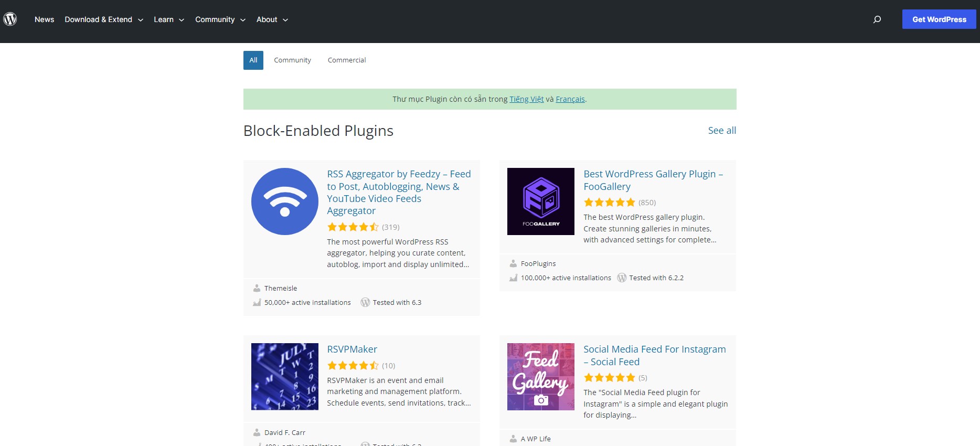The image size is (980, 446).
Task: Open See all block-enabled plugins
Action: coord(722,131)
